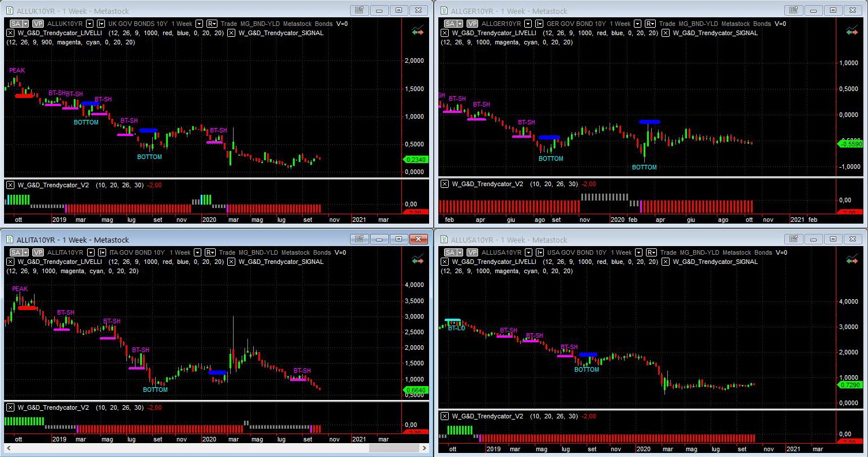Click the VP button in ALLITA10YR chart
868x457 pixels.
point(38,252)
